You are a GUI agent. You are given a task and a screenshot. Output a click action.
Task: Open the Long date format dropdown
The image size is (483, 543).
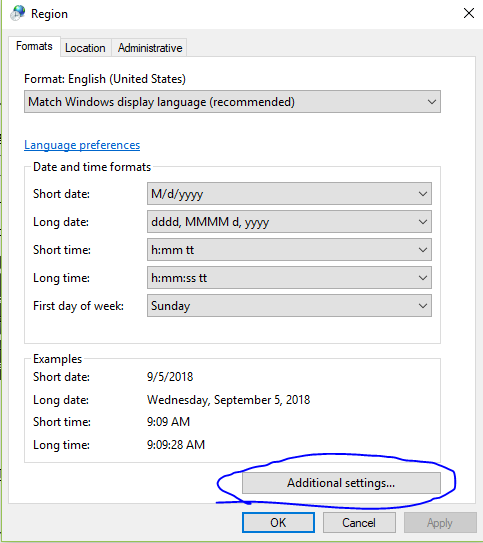coord(289,222)
